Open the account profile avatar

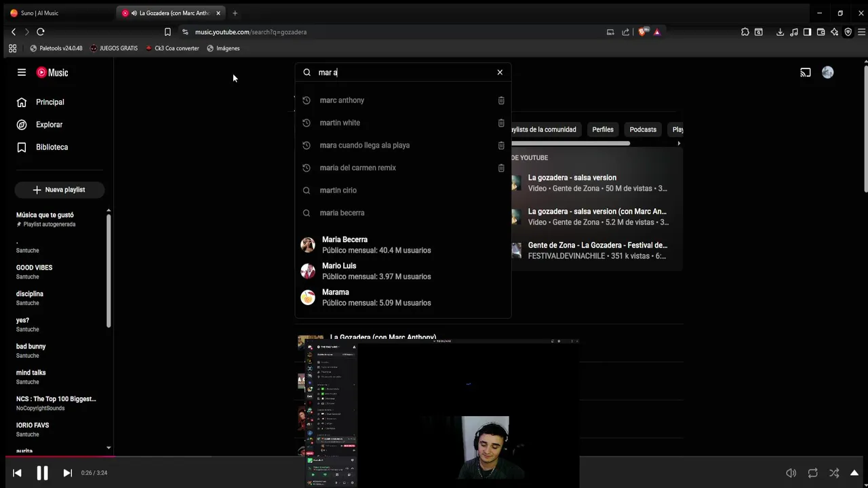pos(827,73)
